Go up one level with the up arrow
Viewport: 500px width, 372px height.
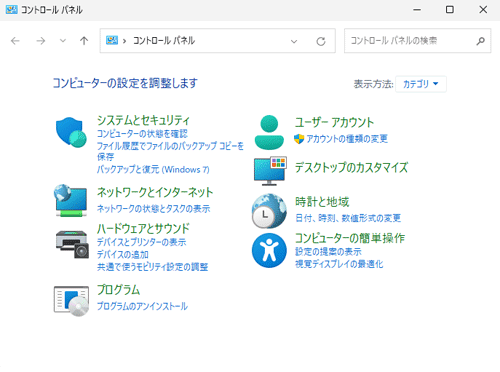84,41
